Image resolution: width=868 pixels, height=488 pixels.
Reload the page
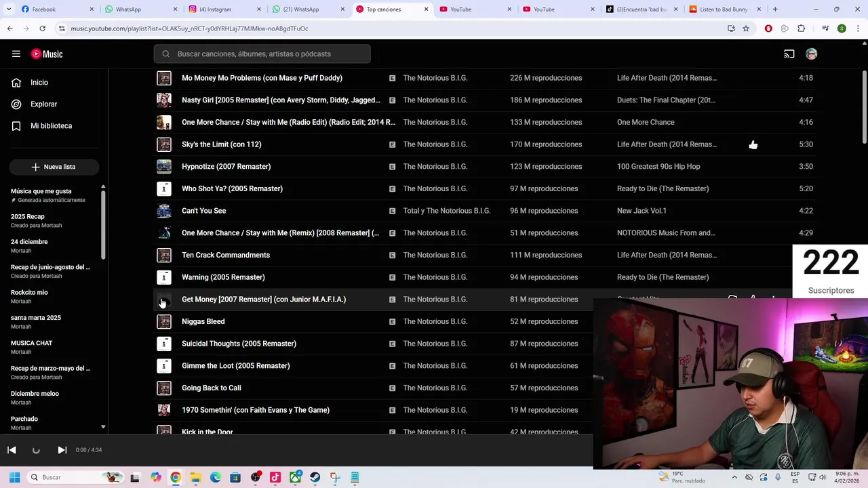click(x=42, y=28)
